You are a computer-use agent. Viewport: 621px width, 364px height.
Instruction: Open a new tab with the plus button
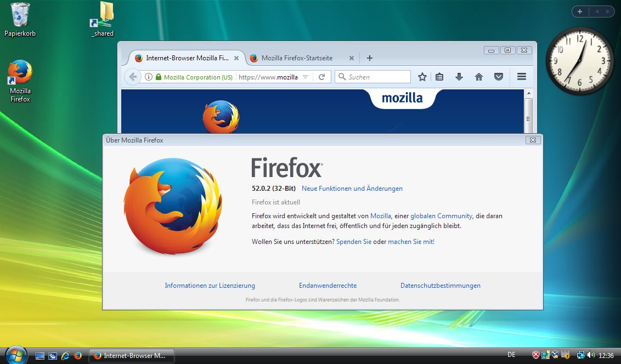coord(370,58)
